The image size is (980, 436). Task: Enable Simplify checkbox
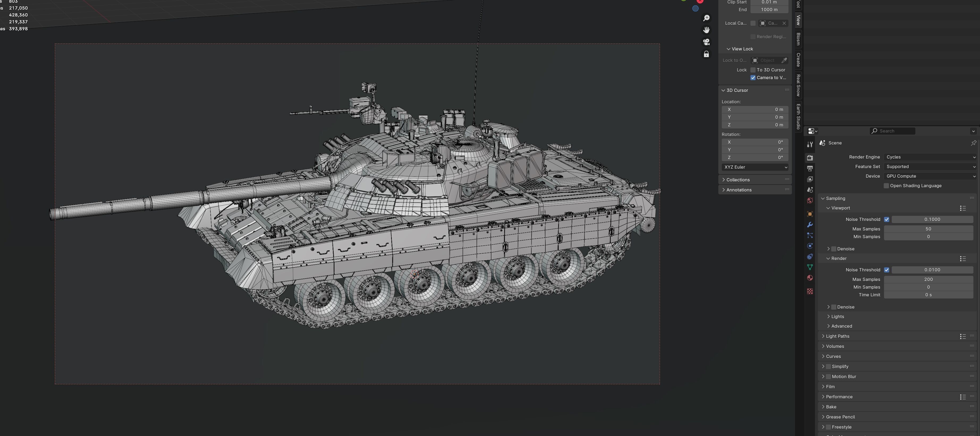(x=829, y=366)
